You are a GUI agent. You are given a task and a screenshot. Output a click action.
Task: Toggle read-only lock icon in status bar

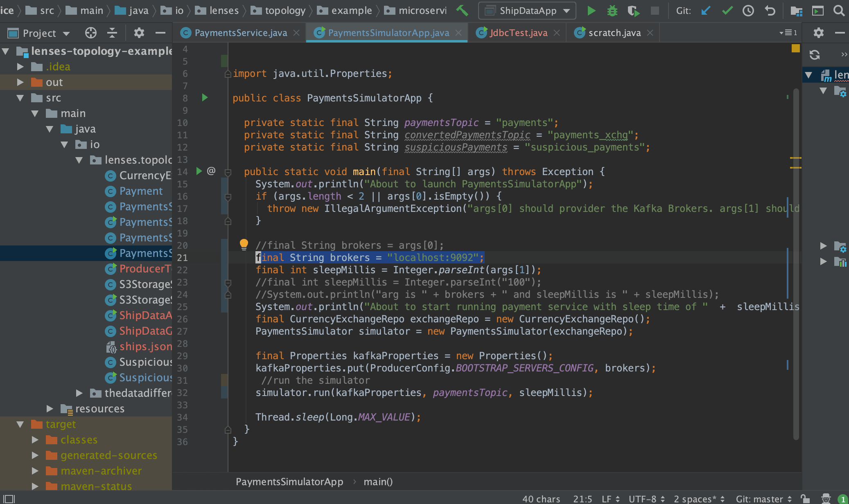[x=805, y=499]
